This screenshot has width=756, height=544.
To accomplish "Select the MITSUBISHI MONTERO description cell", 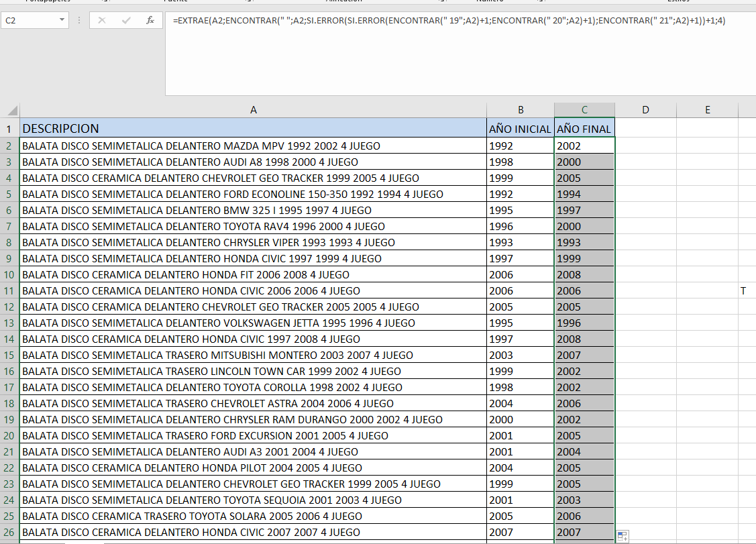I will 253,355.
